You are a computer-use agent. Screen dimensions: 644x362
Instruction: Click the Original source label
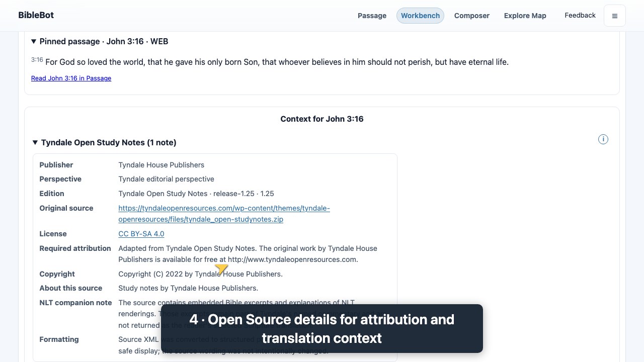[66, 208]
